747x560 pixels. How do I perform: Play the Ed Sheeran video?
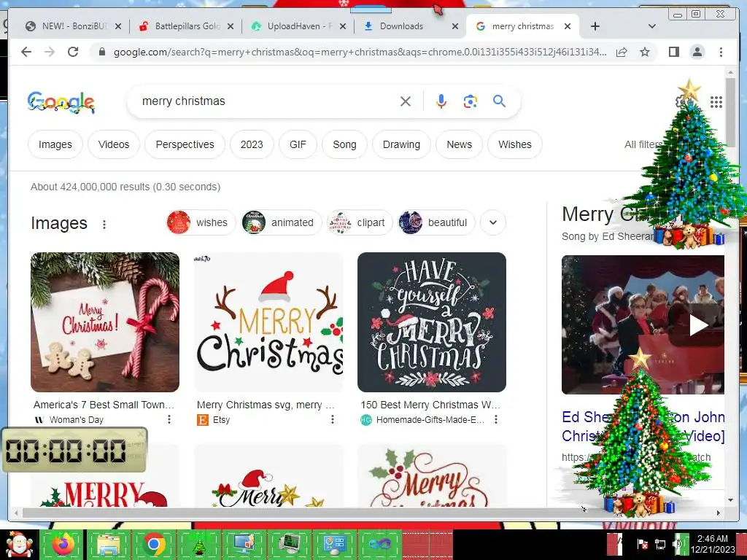click(x=698, y=326)
